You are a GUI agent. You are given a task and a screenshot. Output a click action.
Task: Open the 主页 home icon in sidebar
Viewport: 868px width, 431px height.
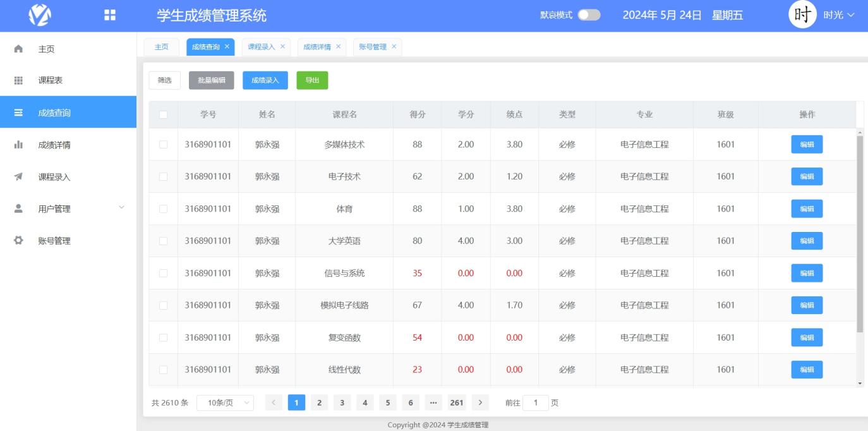tap(17, 48)
